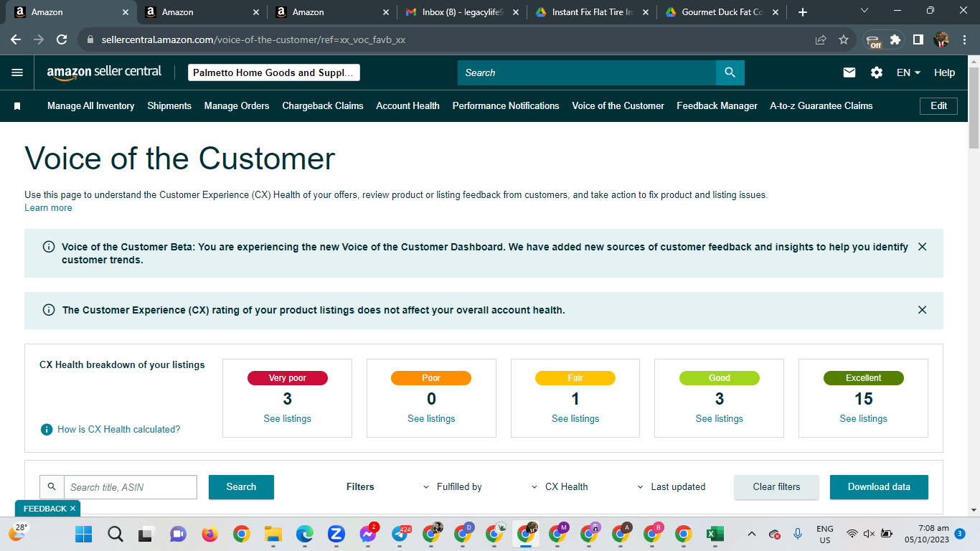
Task: Click the browser address bar
Action: pyautogui.click(x=445, y=40)
